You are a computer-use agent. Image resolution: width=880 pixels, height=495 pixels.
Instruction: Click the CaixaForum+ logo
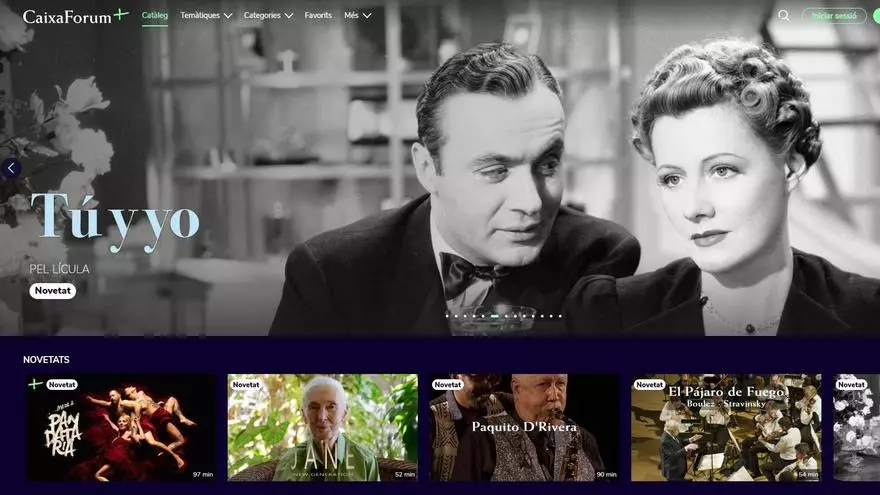point(75,15)
